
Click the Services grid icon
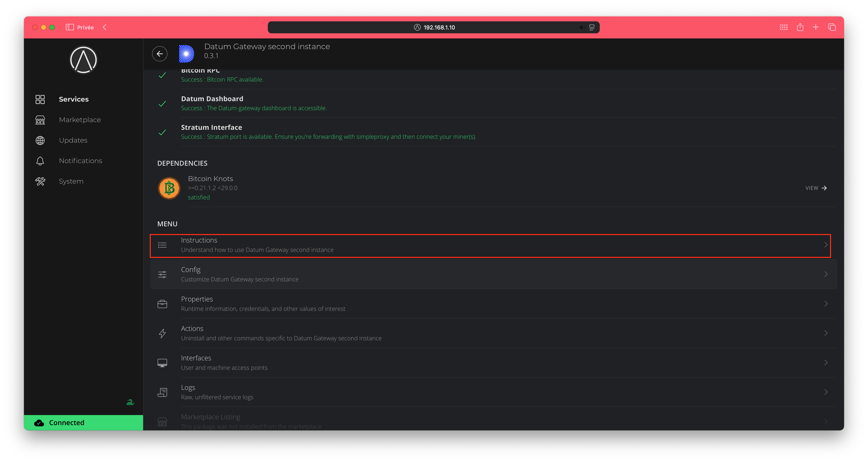[40, 99]
